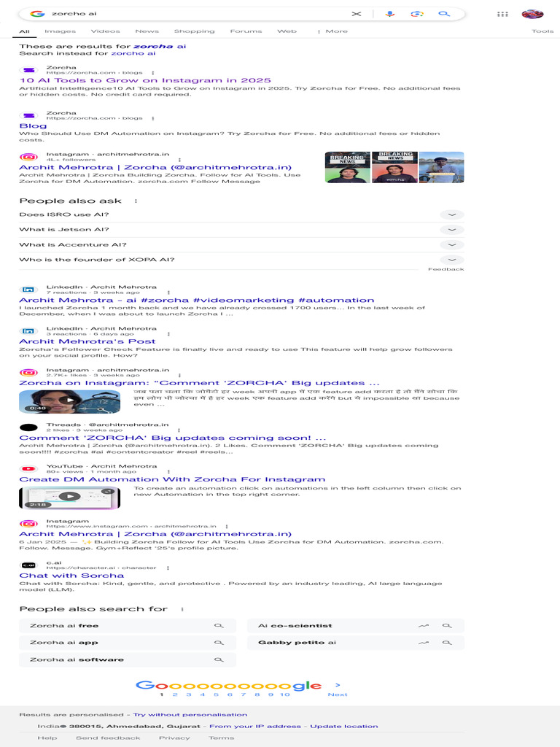
Task: Switch to the News tab
Action: tap(147, 31)
